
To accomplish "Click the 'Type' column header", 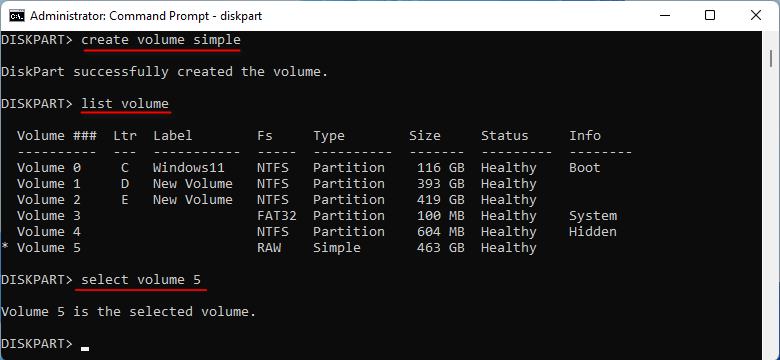I will click(x=329, y=136).
